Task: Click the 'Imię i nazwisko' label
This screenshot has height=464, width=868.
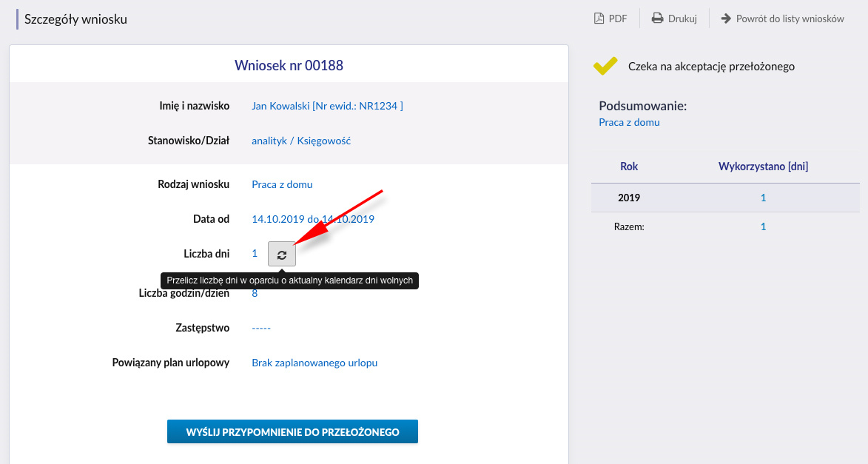Action: tap(195, 106)
